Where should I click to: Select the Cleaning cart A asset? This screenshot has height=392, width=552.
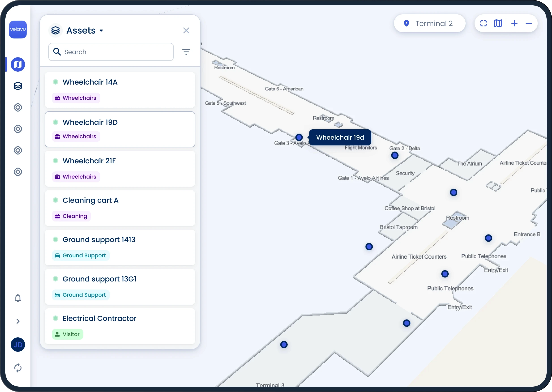pyautogui.click(x=120, y=208)
